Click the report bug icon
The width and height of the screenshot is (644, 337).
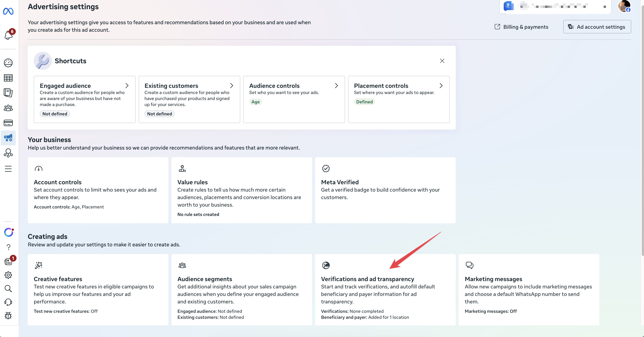pos(8,315)
